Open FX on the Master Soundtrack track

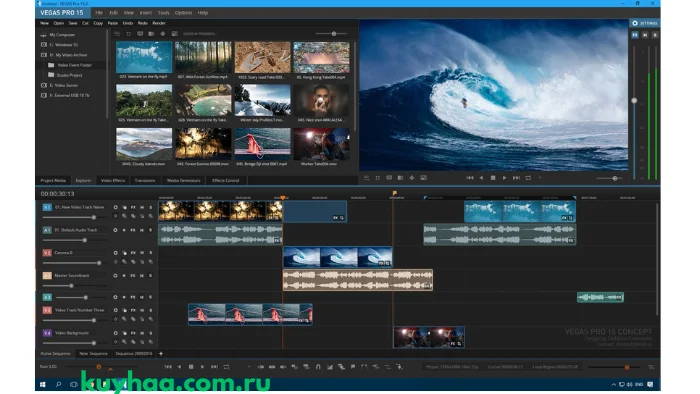(x=133, y=275)
